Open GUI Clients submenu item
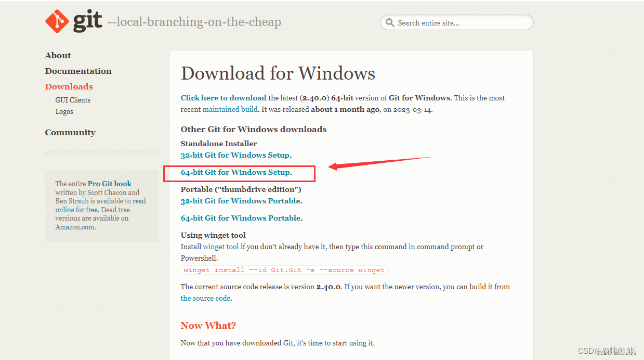 (73, 100)
